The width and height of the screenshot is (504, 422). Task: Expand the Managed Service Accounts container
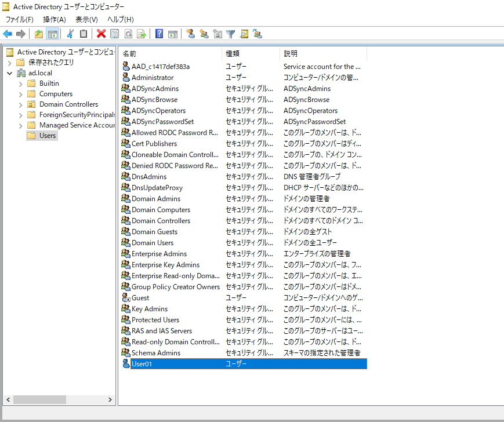(x=20, y=126)
